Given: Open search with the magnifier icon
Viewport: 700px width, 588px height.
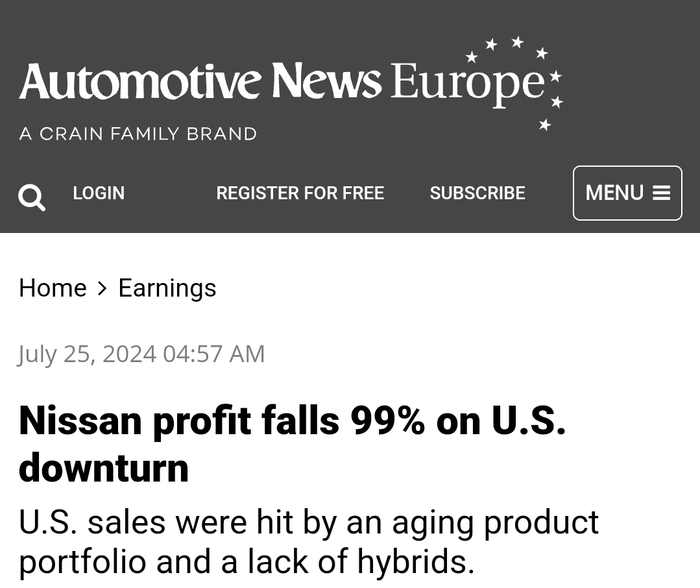Looking at the screenshot, I should point(32,197).
